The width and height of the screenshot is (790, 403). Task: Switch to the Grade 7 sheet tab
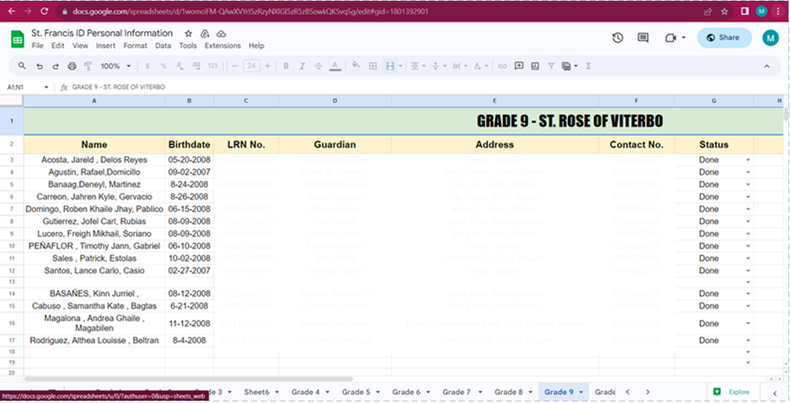(456, 392)
